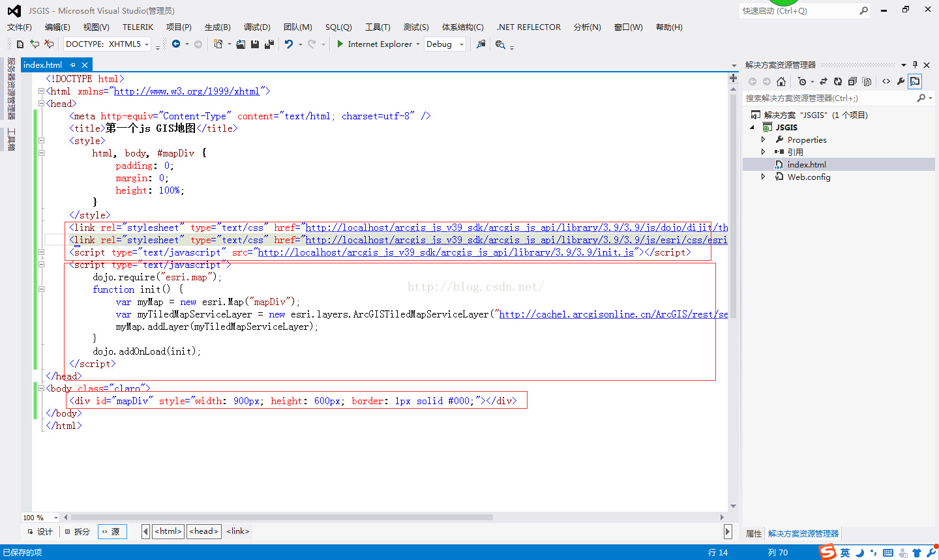The image size is (939, 560).
Task: Click the show all files icon
Action: point(867,81)
